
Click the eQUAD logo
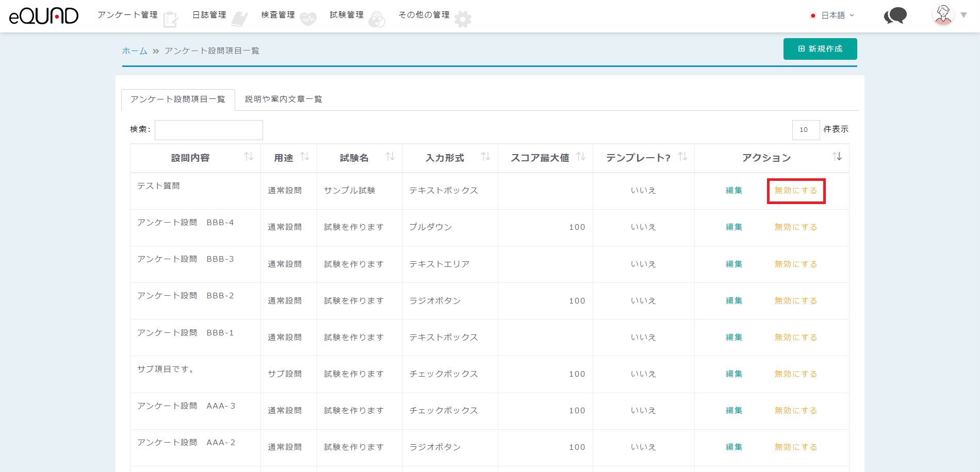(44, 16)
